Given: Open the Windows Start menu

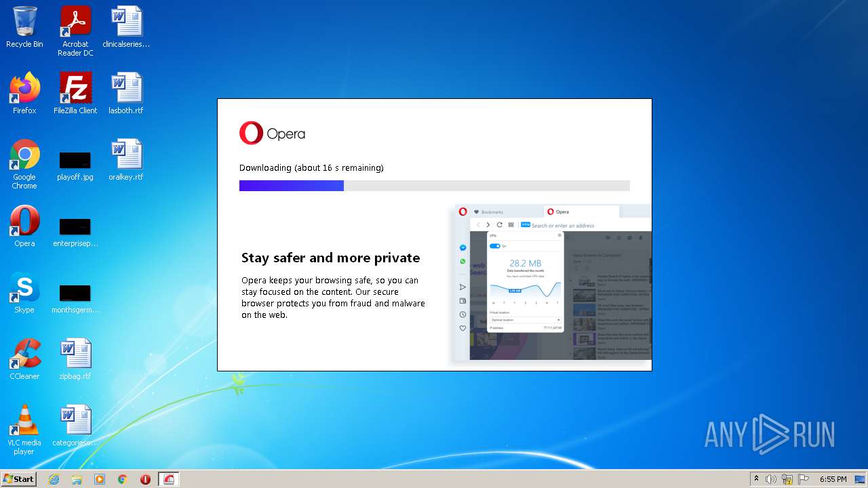Looking at the screenshot, I should pyautogui.click(x=18, y=479).
